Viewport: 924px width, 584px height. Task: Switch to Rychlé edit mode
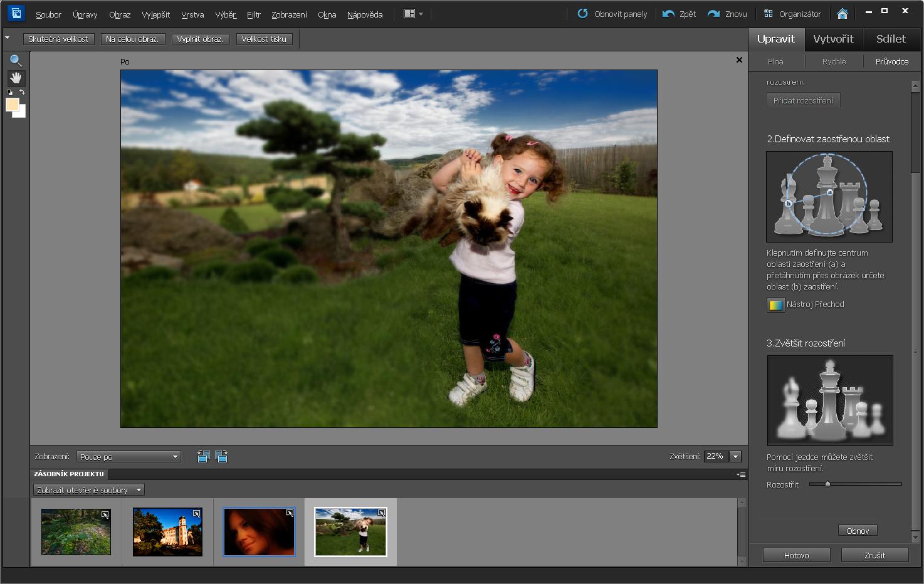click(834, 61)
